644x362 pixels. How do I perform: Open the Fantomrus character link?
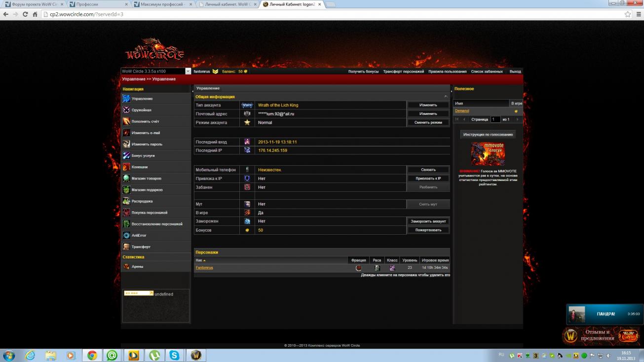click(204, 268)
